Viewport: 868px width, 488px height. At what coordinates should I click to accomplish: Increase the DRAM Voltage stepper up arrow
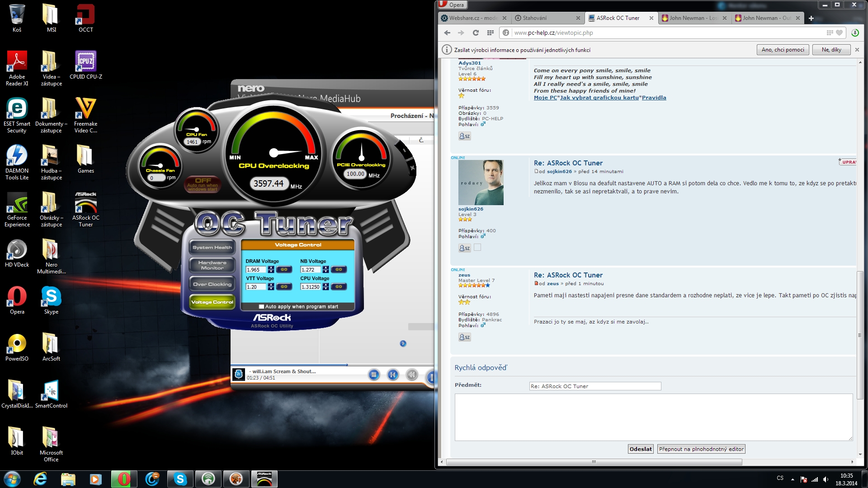point(271,267)
